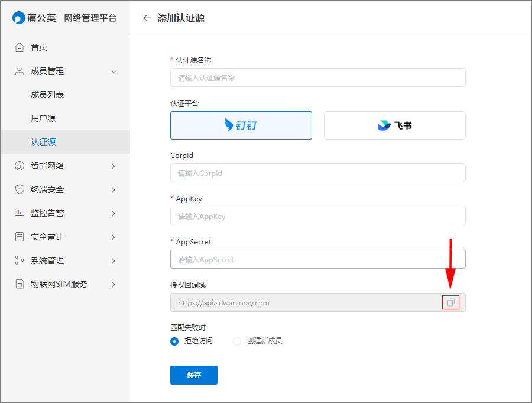Click the 物联网SIM服务 card icon
This screenshot has height=403, width=532.
(x=20, y=284)
